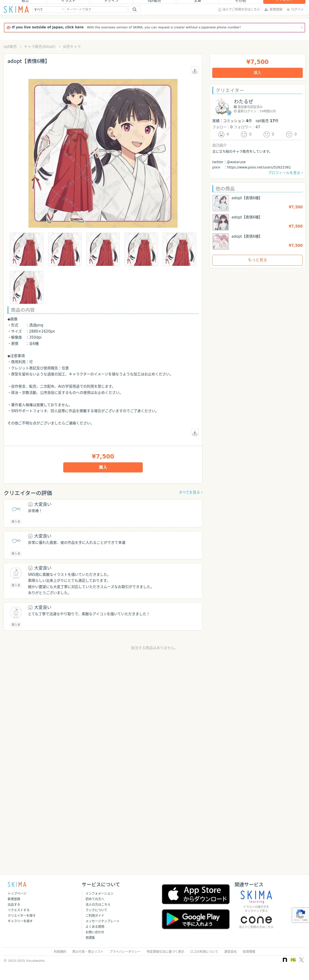Open footer ご利用ガイド link

point(95,916)
